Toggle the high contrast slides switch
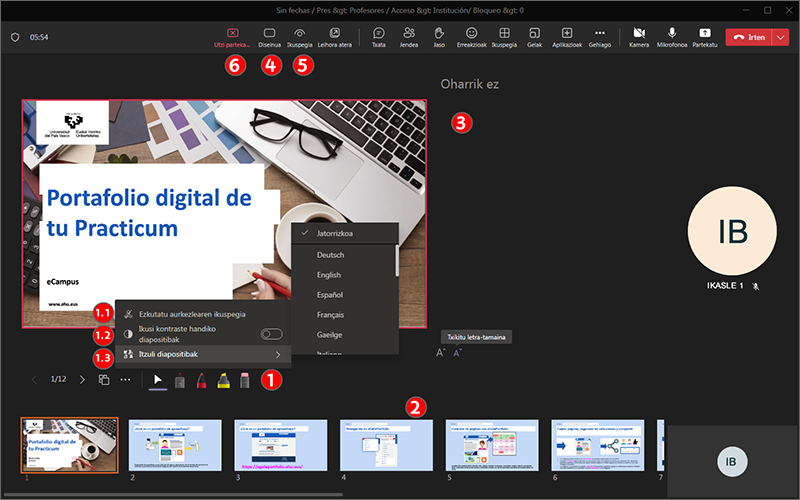The height and width of the screenshot is (500, 800). coord(270,333)
